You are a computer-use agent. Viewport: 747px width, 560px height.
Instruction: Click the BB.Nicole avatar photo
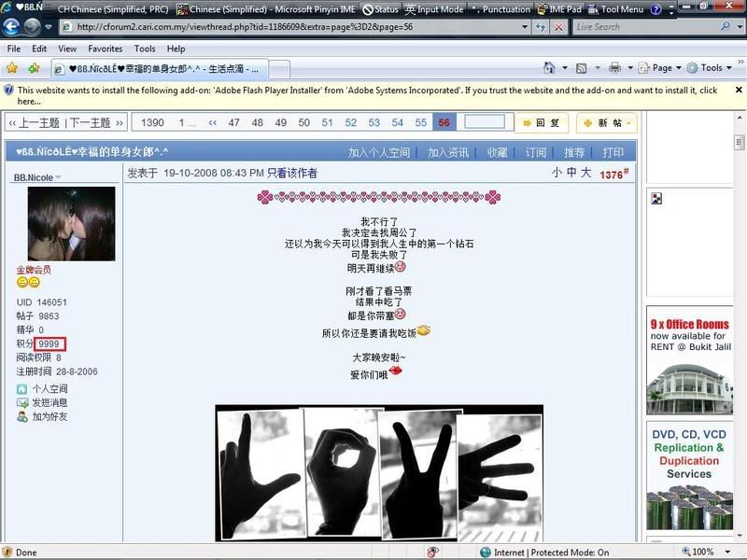point(72,223)
